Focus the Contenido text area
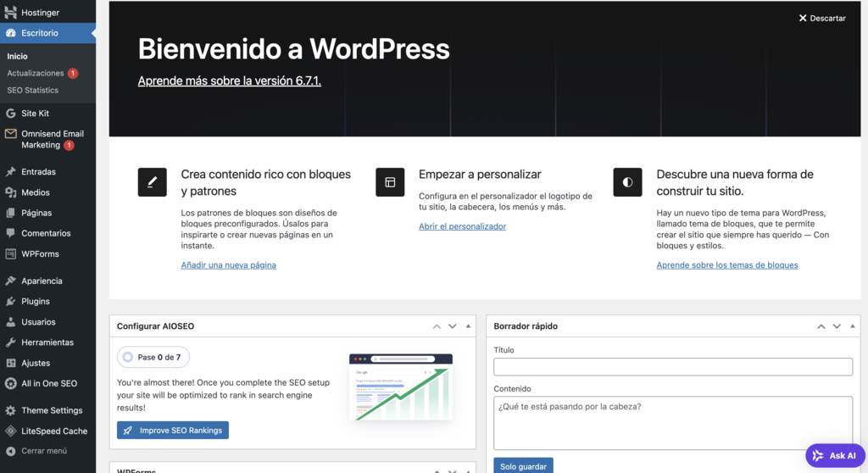 (x=672, y=423)
